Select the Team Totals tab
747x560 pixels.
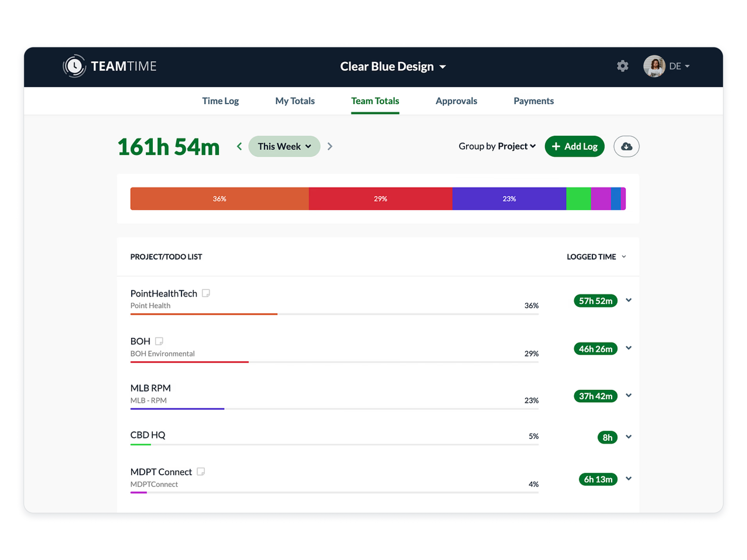[375, 101]
